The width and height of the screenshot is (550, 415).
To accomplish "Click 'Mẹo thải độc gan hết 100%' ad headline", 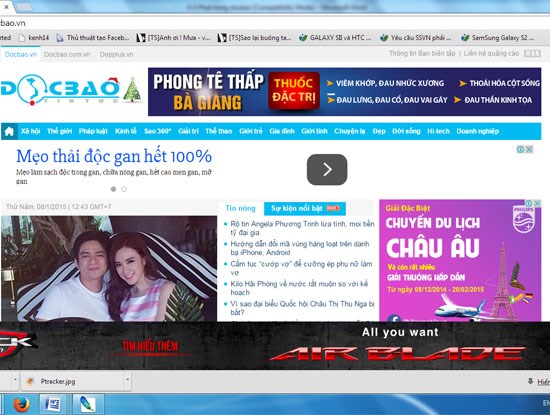I will [x=114, y=156].
